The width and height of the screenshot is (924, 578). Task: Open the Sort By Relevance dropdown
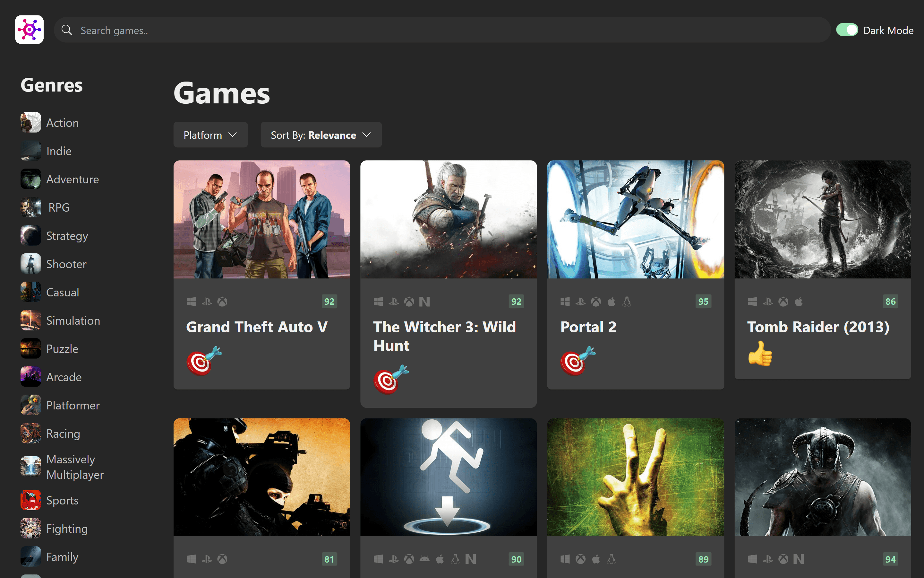point(321,135)
